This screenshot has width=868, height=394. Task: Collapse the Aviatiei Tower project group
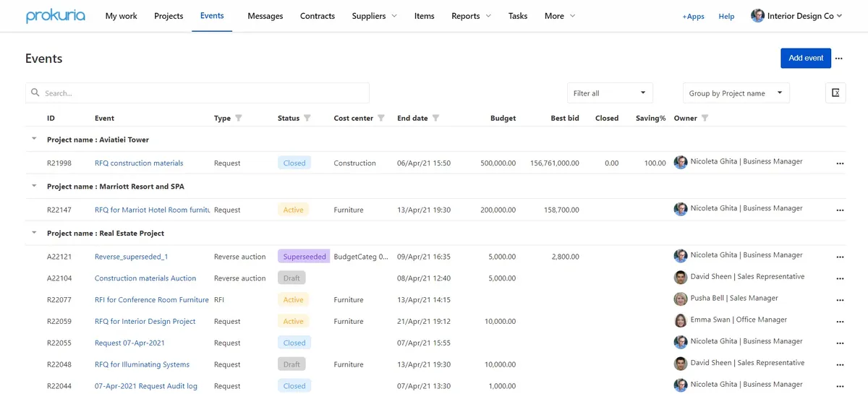tap(33, 139)
